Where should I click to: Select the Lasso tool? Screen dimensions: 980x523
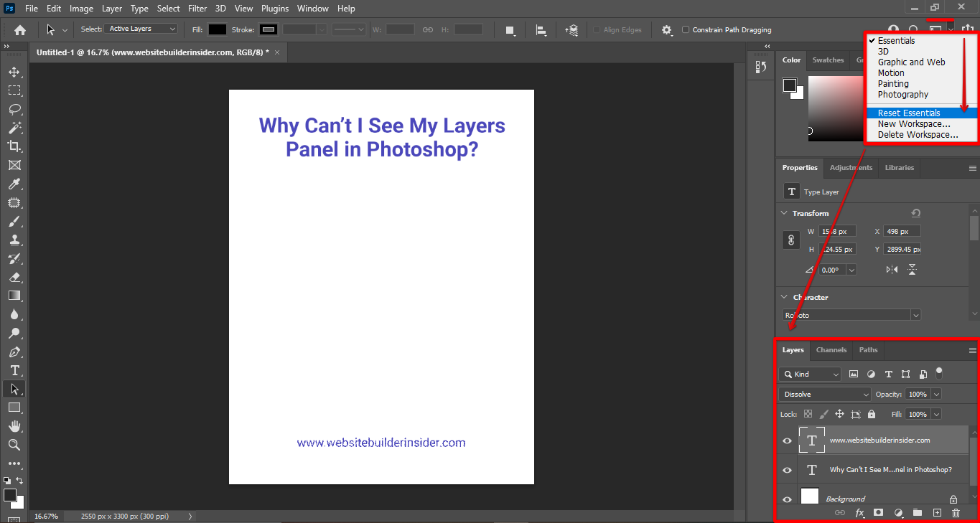(x=14, y=109)
